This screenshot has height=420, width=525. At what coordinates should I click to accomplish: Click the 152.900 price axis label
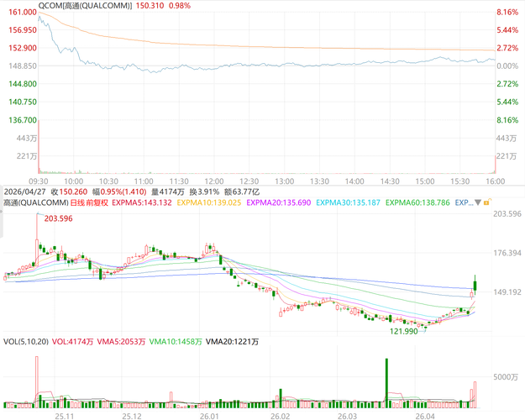pyautogui.click(x=23, y=48)
